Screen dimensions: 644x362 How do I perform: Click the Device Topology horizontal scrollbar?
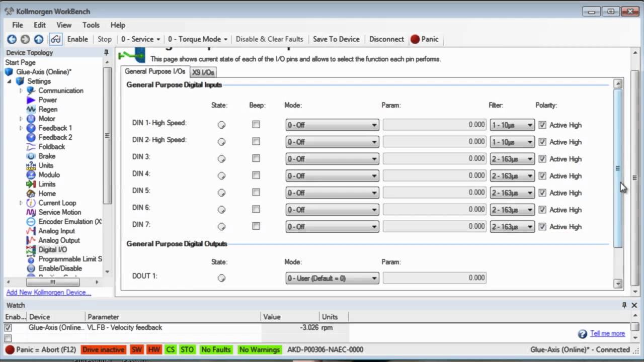coord(52,282)
